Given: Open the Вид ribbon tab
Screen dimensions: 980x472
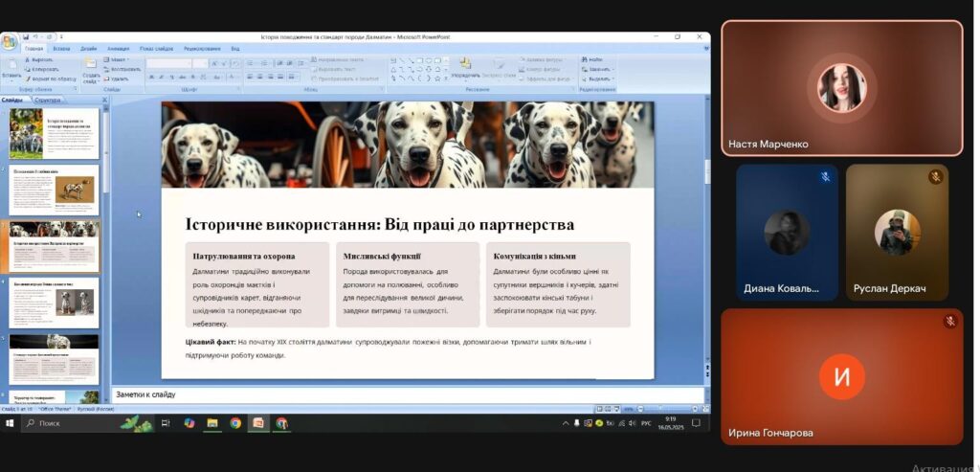Looking at the screenshot, I should tap(235, 48).
